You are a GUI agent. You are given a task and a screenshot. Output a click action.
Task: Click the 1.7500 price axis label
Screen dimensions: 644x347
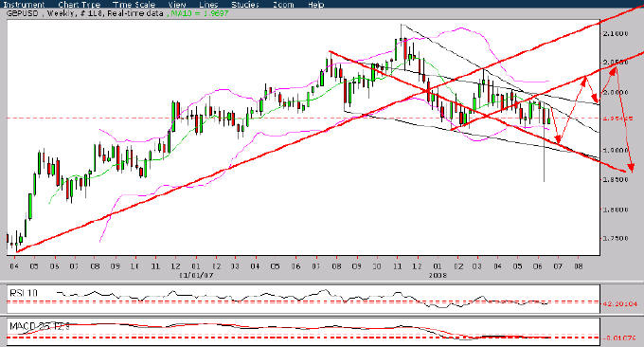point(616,239)
